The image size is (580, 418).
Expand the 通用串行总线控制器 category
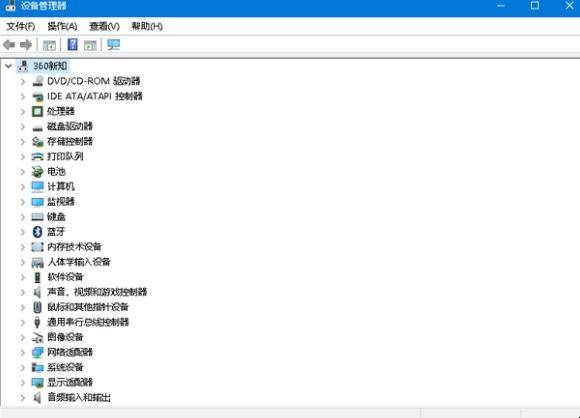(x=23, y=322)
